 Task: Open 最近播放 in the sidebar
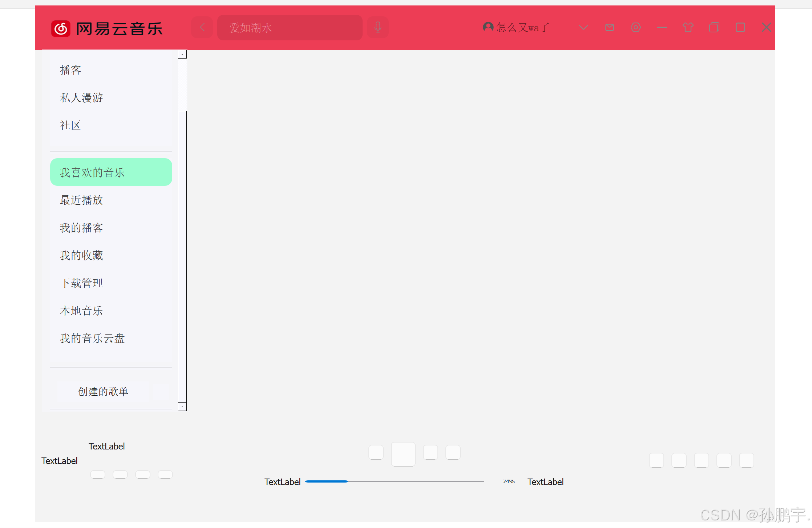click(x=82, y=200)
